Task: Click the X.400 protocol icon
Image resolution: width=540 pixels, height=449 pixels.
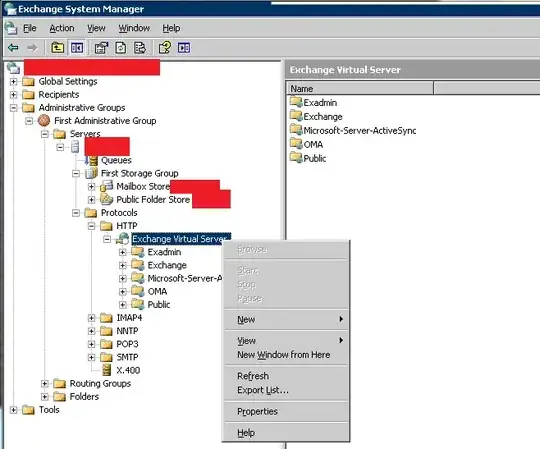Action: click(107, 370)
